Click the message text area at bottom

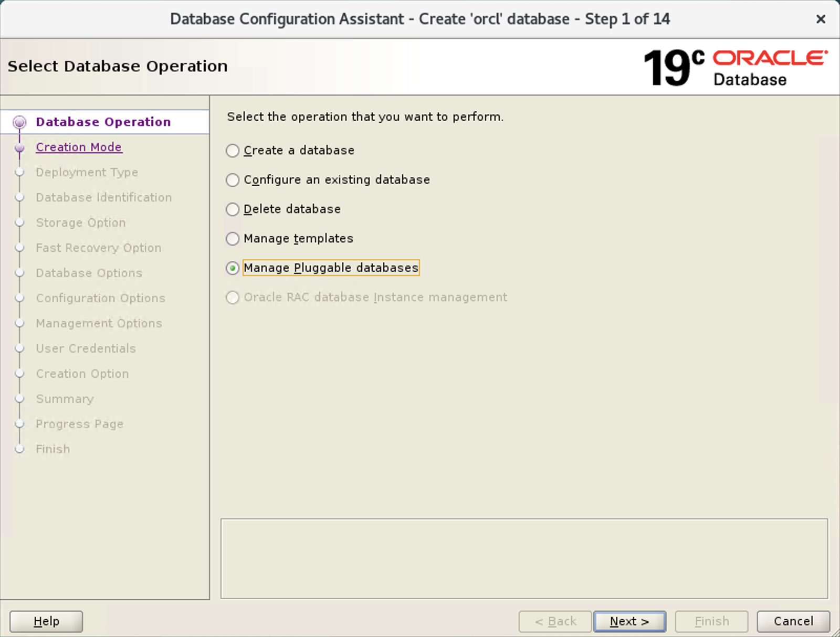(524, 559)
